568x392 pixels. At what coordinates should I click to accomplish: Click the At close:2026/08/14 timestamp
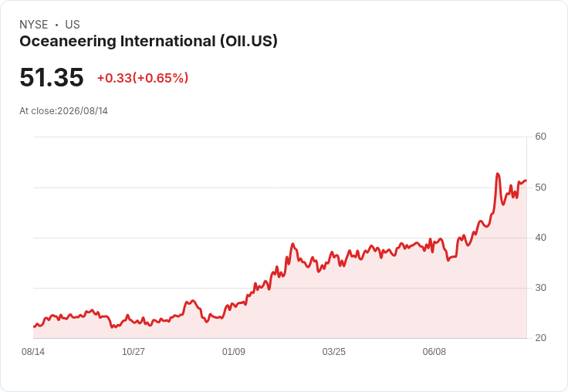64,111
